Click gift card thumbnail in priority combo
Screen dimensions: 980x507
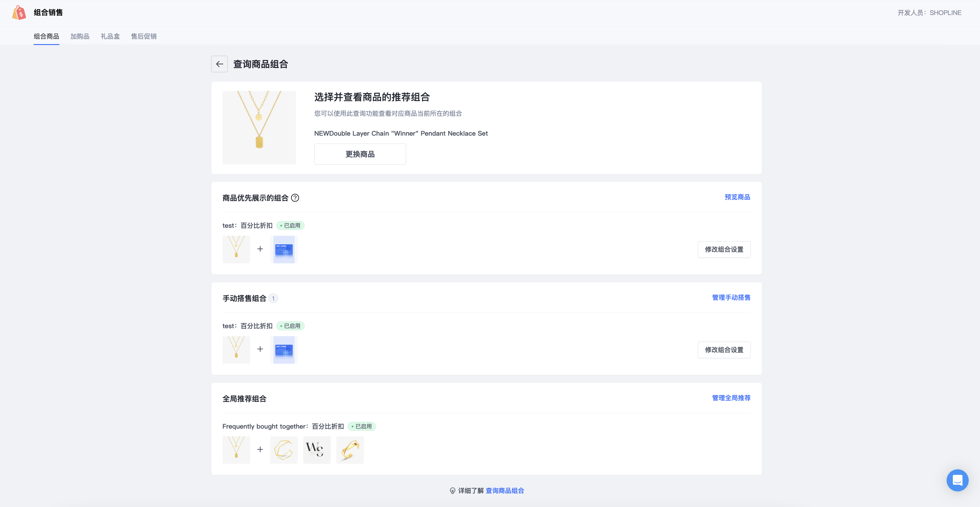tap(284, 249)
